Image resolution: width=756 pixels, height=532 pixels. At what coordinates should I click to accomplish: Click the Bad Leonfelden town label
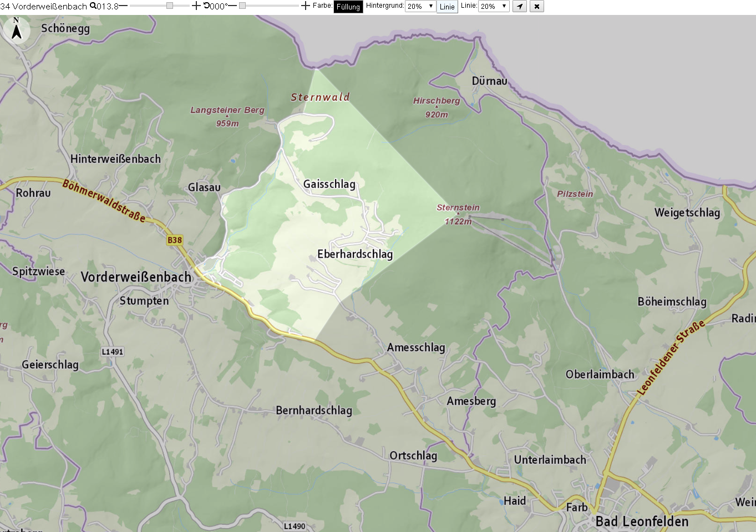click(642, 521)
